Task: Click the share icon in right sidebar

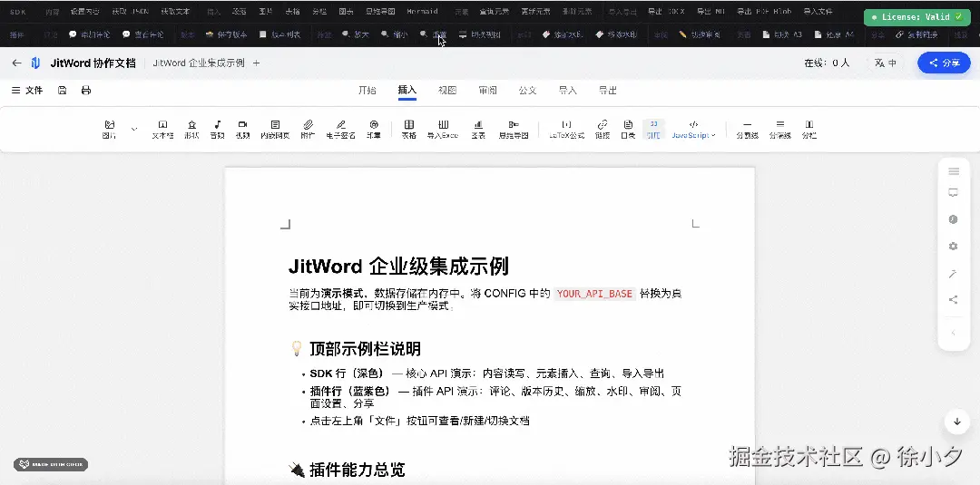Action: point(953,300)
